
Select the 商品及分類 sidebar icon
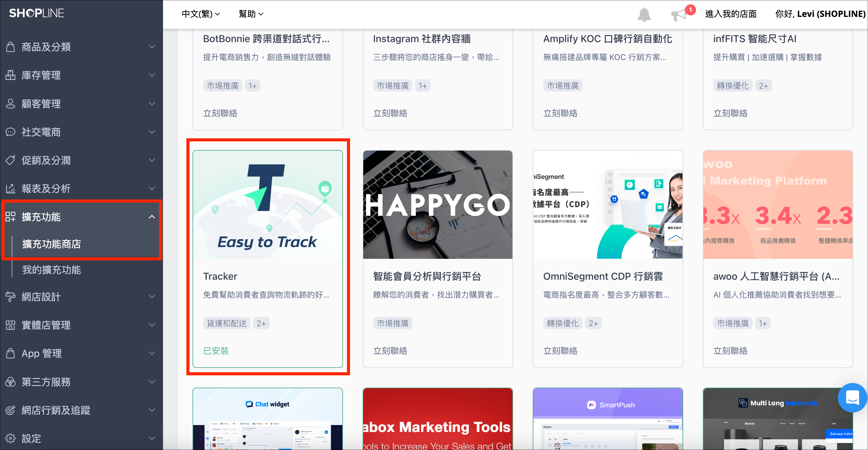coord(10,47)
